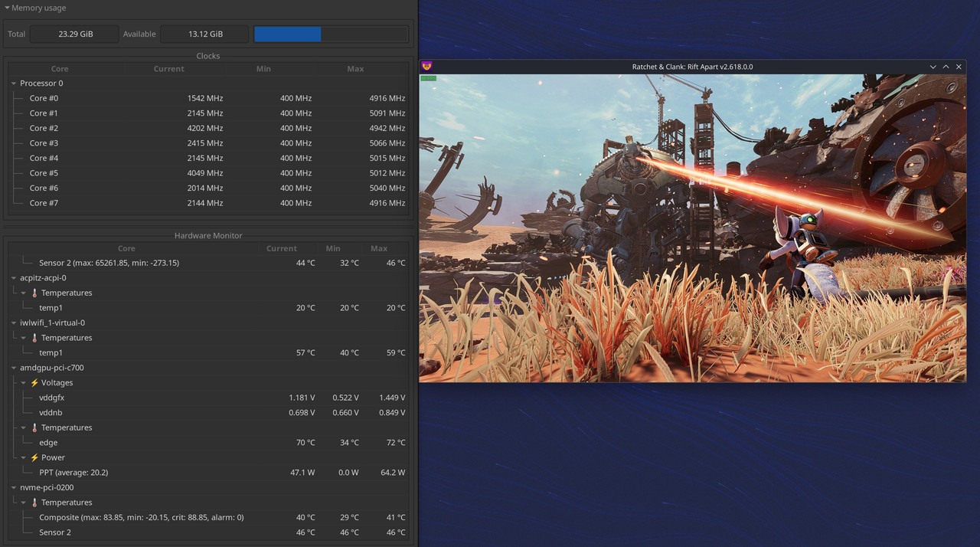Collapse the amdgpu Voltages subgroup
The image size is (980, 547).
click(x=24, y=383)
